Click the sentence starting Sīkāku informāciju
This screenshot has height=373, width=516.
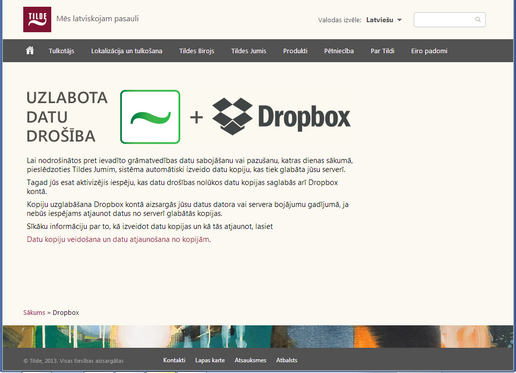pyautogui.click(x=150, y=226)
